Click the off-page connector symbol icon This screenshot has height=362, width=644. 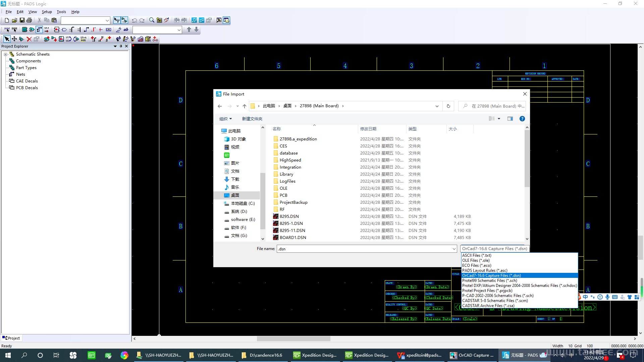pyautogui.click(x=64, y=29)
